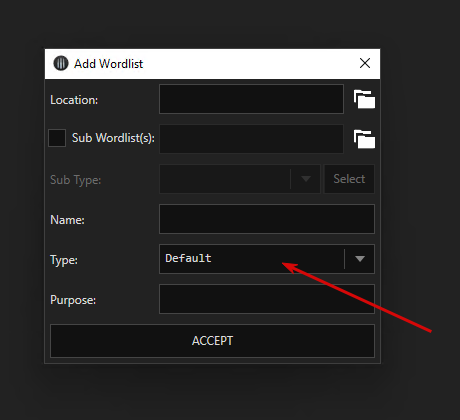Image resolution: width=460 pixels, height=420 pixels.
Task: Click the Name: label
Action: (x=67, y=220)
